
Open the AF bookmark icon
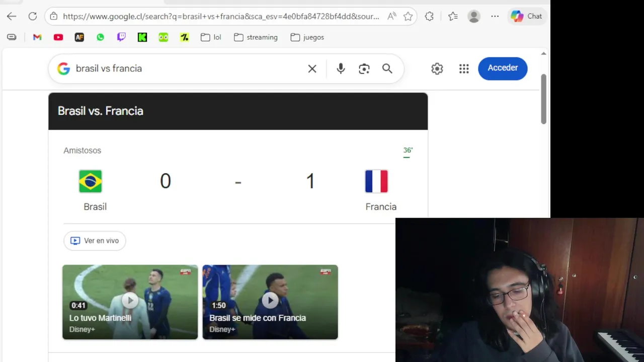pos(79,37)
